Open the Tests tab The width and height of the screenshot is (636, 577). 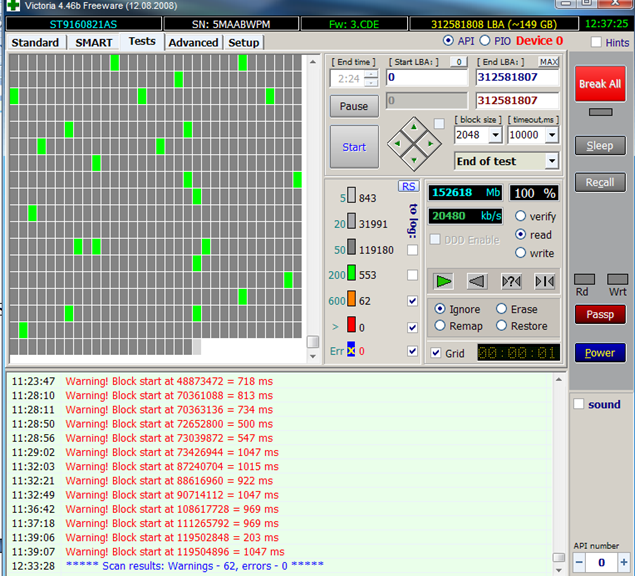click(142, 41)
